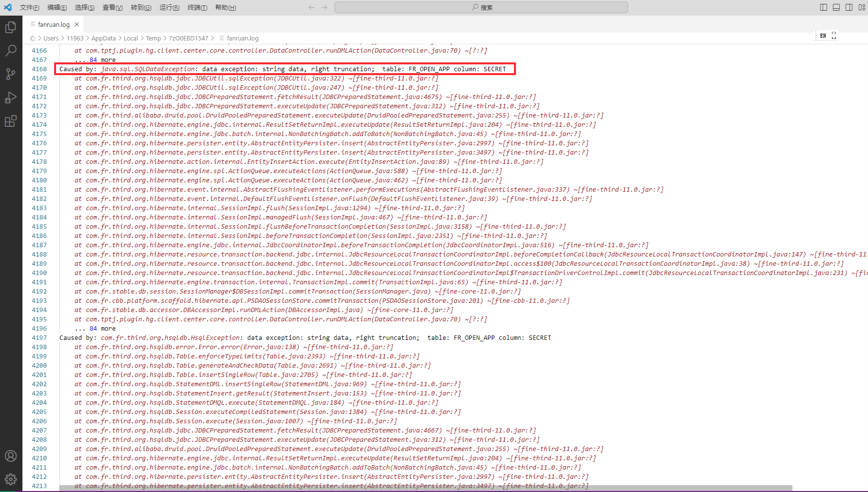Click "FR_OPEN_APP" on line 4168
Screen dimensions: 868x492
429,69
